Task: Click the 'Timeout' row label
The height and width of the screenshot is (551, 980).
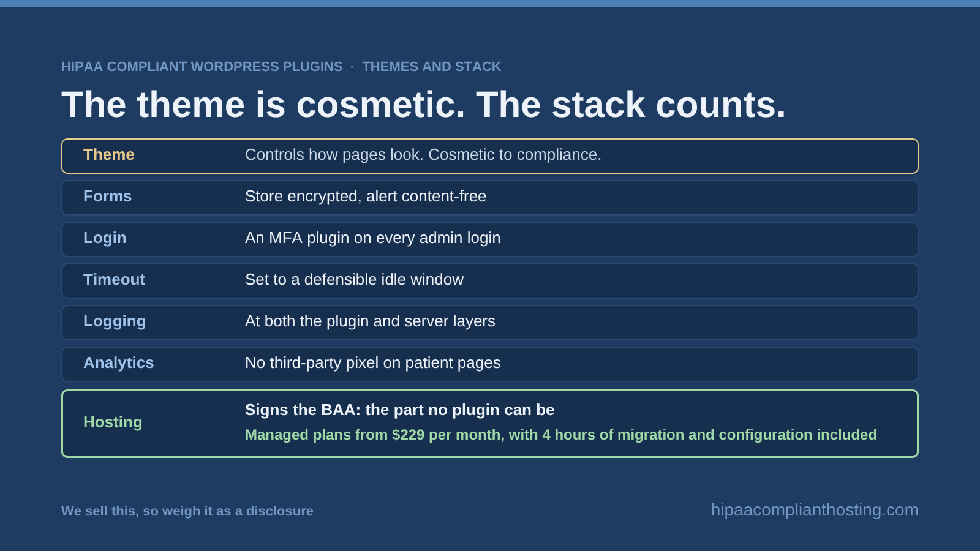Action: (115, 280)
